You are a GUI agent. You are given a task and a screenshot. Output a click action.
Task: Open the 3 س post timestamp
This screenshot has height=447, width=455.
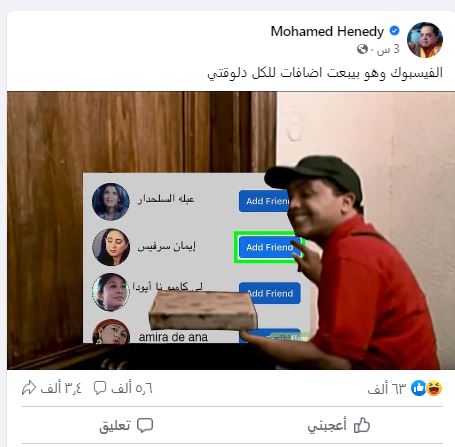[389, 49]
